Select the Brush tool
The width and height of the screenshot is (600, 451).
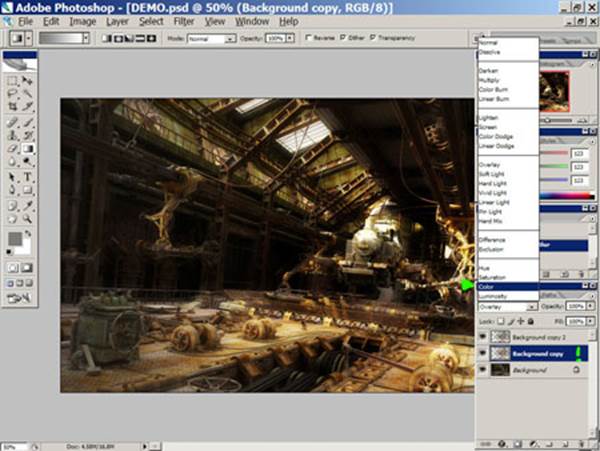27,122
